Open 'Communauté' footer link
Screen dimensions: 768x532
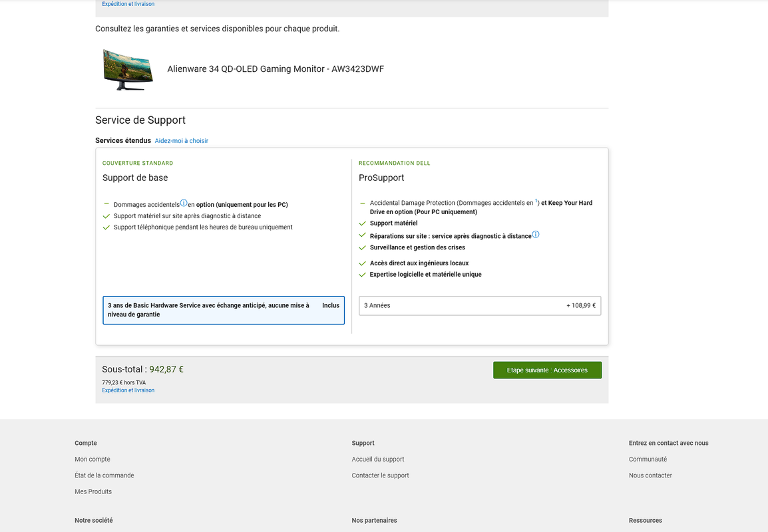(x=648, y=459)
